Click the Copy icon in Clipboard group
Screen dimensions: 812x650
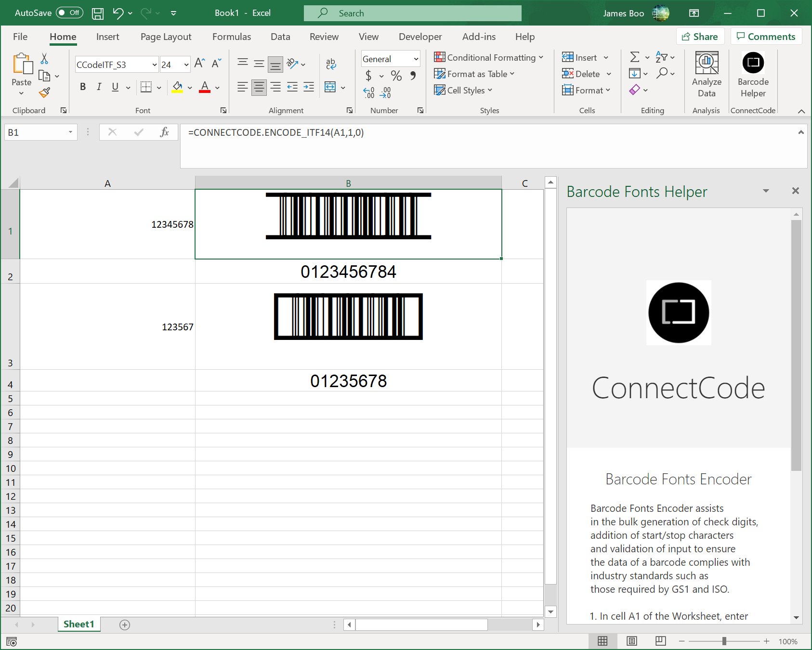tap(44, 76)
